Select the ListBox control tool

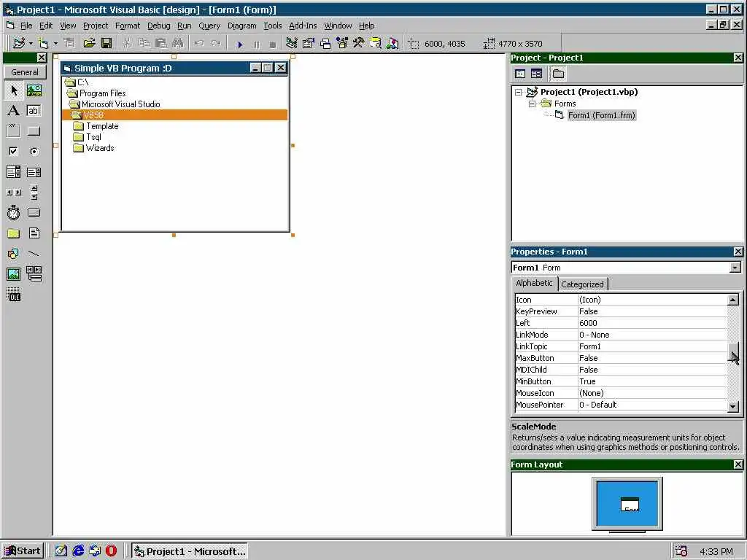point(34,172)
